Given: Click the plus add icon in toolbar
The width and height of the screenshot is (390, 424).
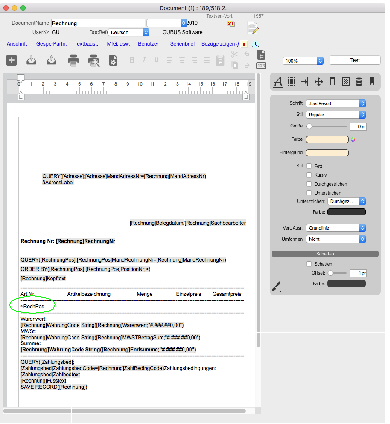Looking at the screenshot, I should [12, 60].
